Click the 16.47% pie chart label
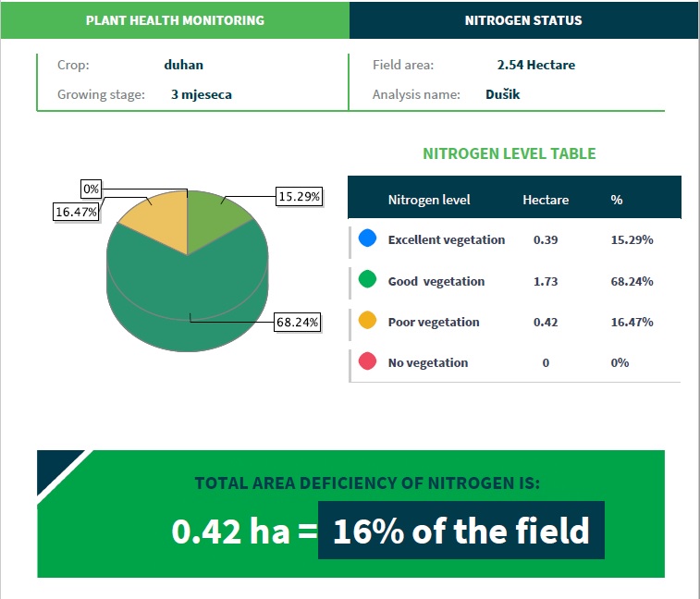 [x=77, y=212]
